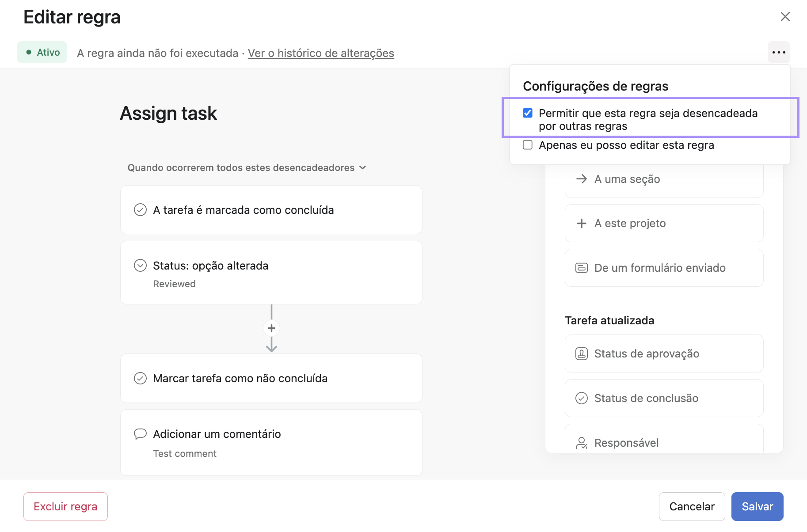Uncheck 'Permitir que esta regra seja desencadeada'
Image resolution: width=807 pixels, height=532 pixels.
tap(528, 113)
